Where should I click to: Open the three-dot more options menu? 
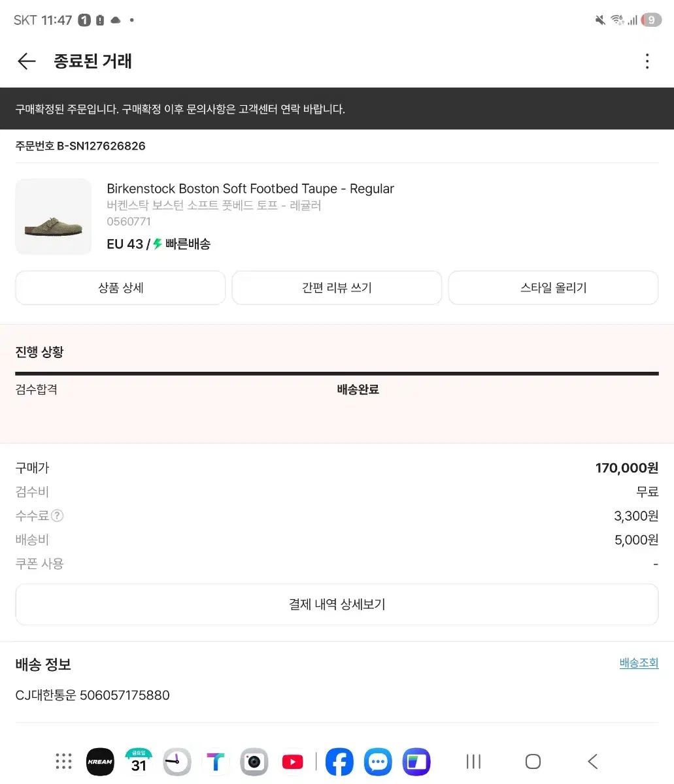(x=647, y=61)
